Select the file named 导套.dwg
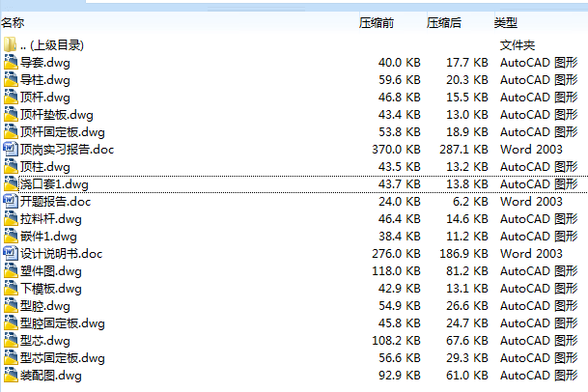Image resolution: width=588 pixels, height=392 pixels. pos(45,62)
